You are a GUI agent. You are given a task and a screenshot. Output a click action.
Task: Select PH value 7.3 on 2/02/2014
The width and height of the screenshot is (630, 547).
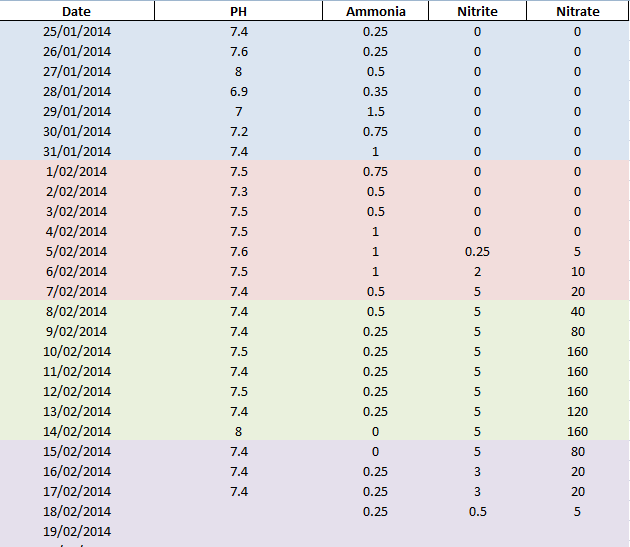(238, 191)
